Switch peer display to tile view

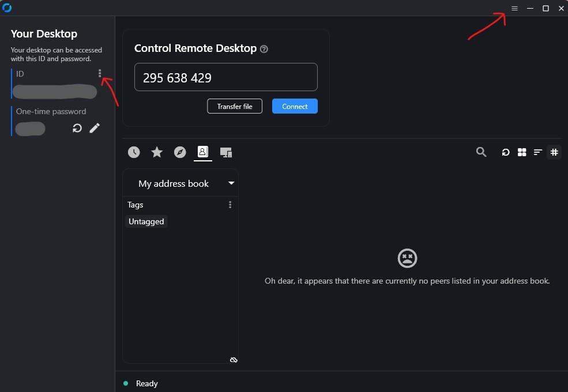coord(522,152)
